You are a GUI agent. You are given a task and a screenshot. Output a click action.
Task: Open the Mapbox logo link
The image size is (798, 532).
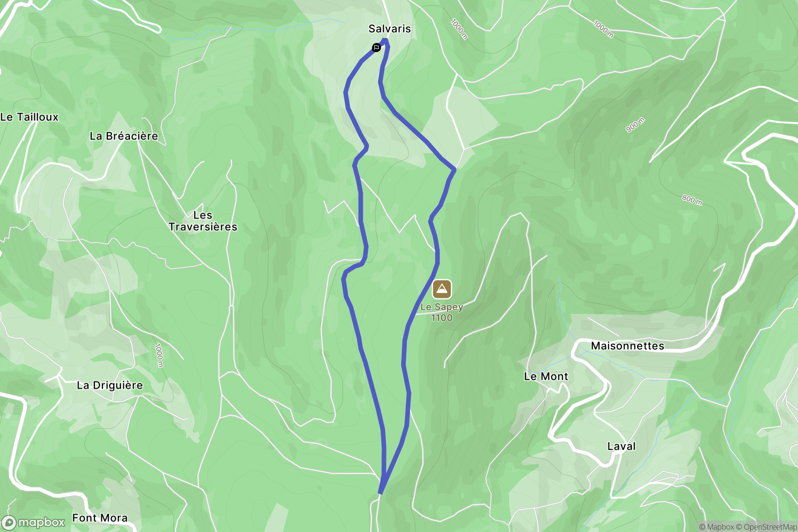point(33,522)
